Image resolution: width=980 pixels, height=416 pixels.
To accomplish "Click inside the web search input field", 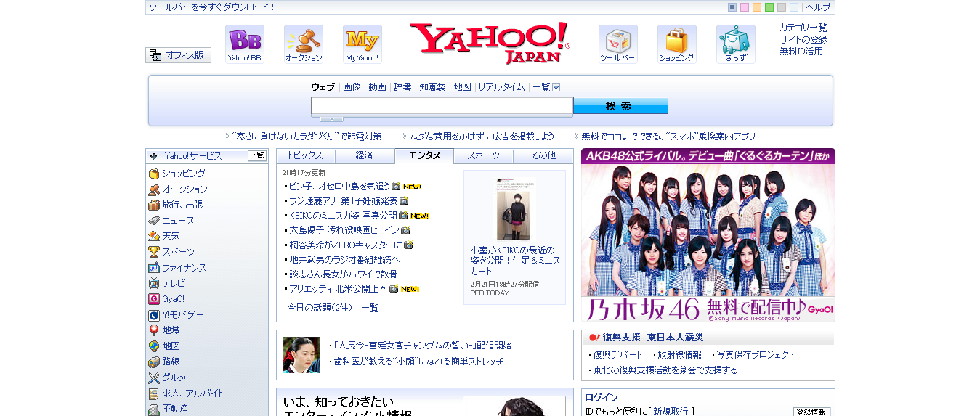I will pyautogui.click(x=442, y=106).
